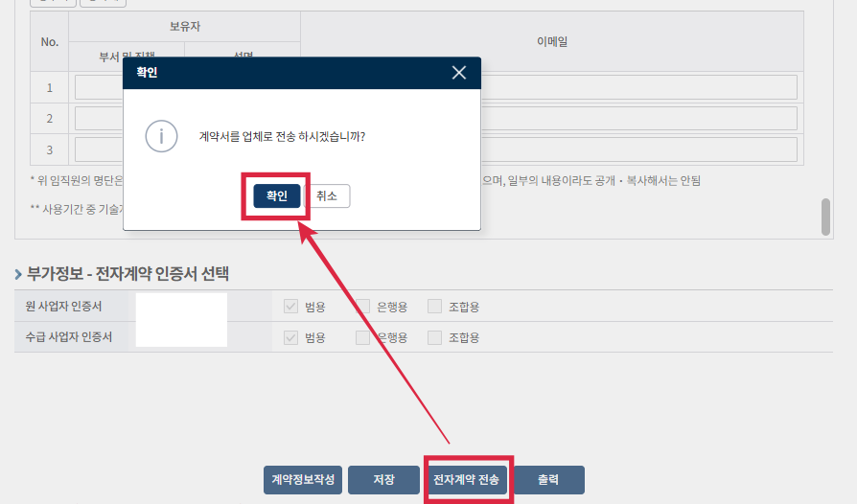Click the 저장 button

pyautogui.click(x=383, y=479)
